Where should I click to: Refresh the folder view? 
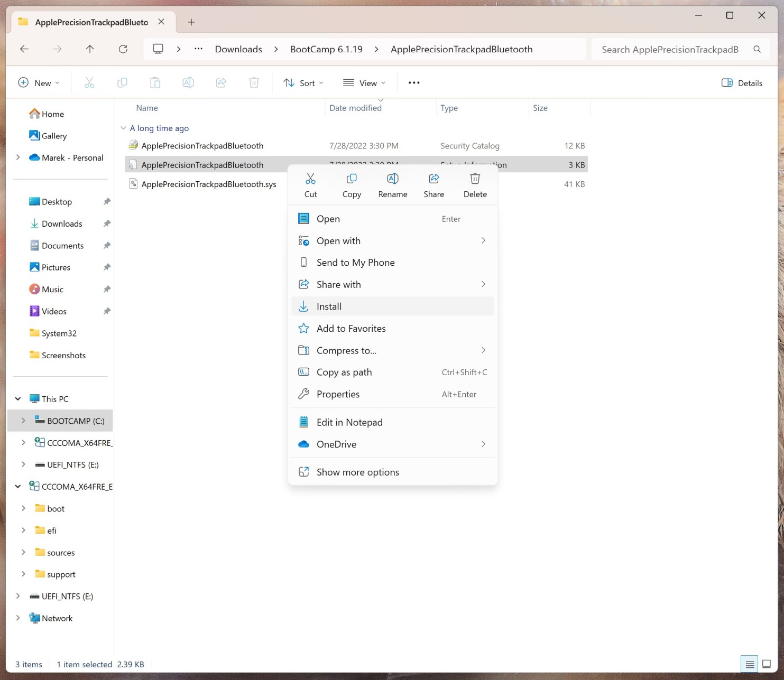click(x=123, y=49)
